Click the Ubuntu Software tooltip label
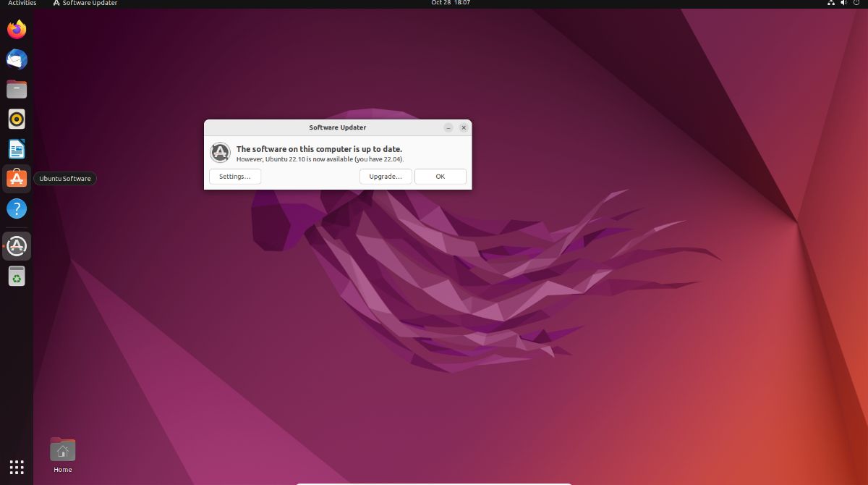Image resolution: width=868 pixels, height=485 pixels. [65, 179]
